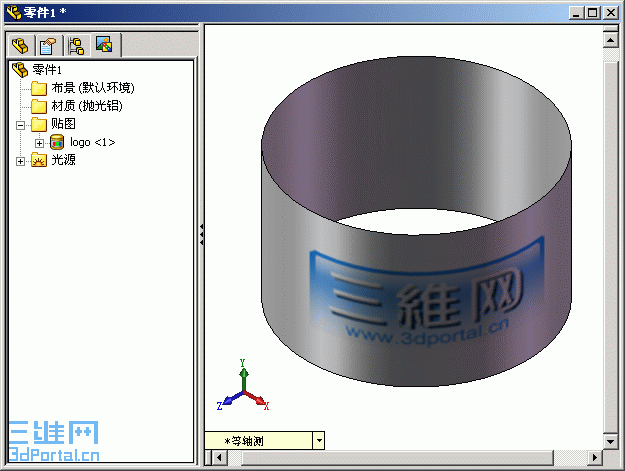Collapse the 贴图 folder node
The height and width of the screenshot is (471, 625).
pos(20,126)
